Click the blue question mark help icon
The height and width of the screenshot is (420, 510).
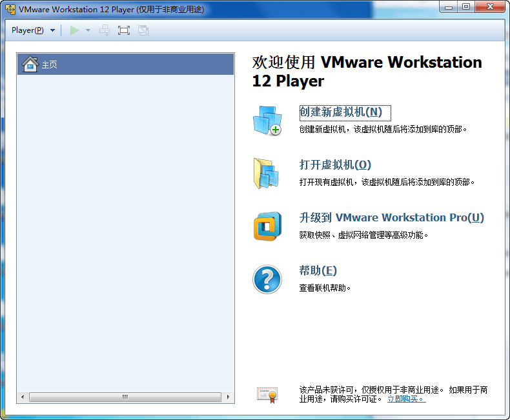267,279
